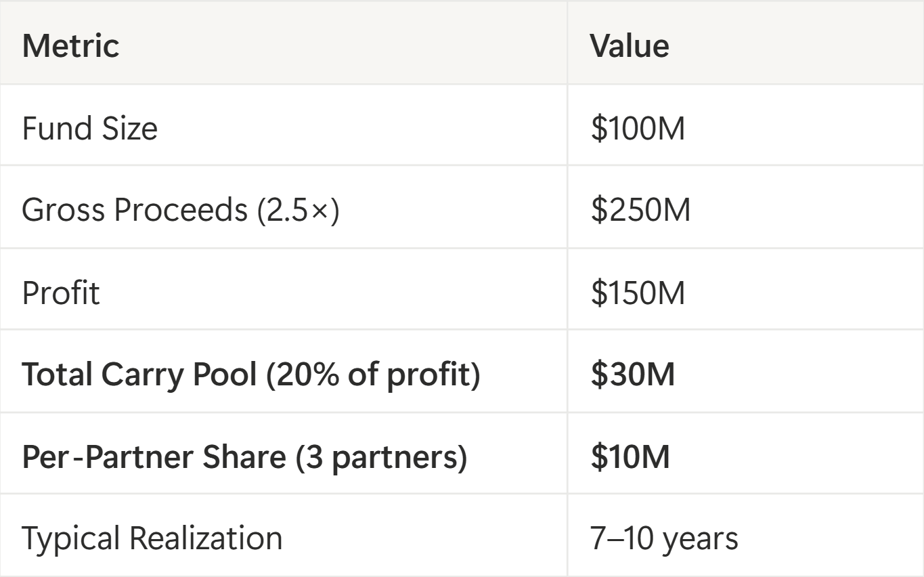Click the word Realization
Image resolution: width=924 pixels, height=577 pixels.
tap(206, 538)
